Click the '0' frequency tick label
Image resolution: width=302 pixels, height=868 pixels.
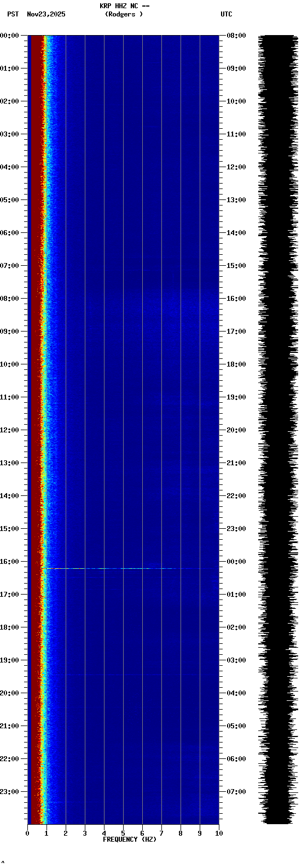tap(27, 834)
